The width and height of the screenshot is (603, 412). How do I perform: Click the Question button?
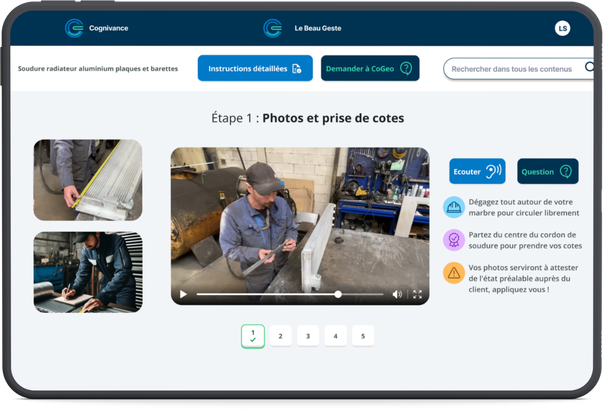pyautogui.click(x=548, y=171)
